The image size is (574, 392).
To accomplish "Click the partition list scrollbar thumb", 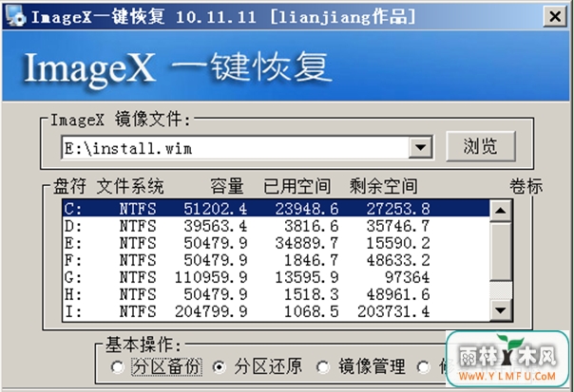I will (x=501, y=252).
